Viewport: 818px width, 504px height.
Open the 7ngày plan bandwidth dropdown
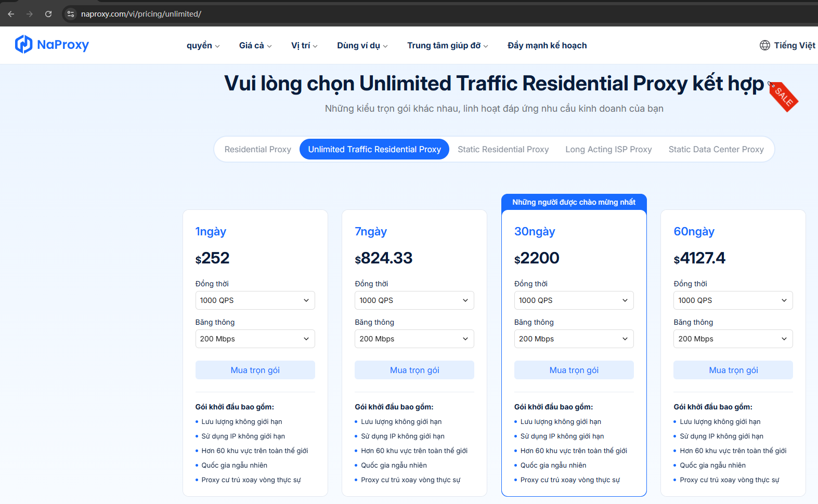[x=414, y=339]
